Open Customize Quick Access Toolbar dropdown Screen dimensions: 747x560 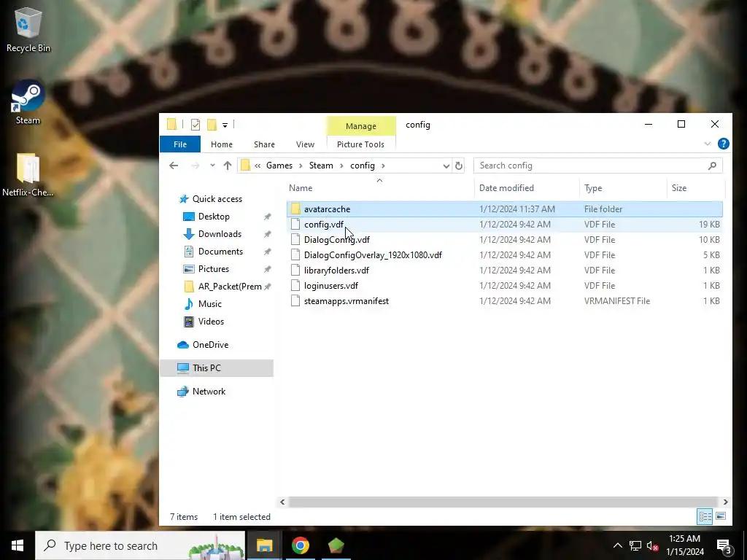click(x=225, y=125)
